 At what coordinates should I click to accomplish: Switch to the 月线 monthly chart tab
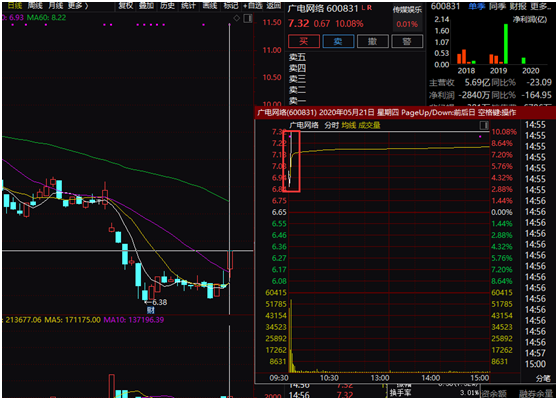click(x=56, y=6)
